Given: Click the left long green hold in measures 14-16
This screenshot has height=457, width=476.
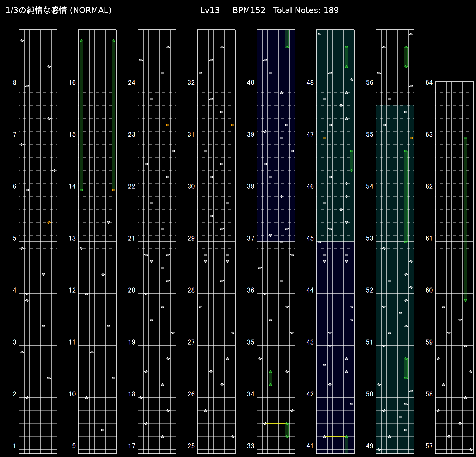Looking at the screenshot, I should click(81, 115).
